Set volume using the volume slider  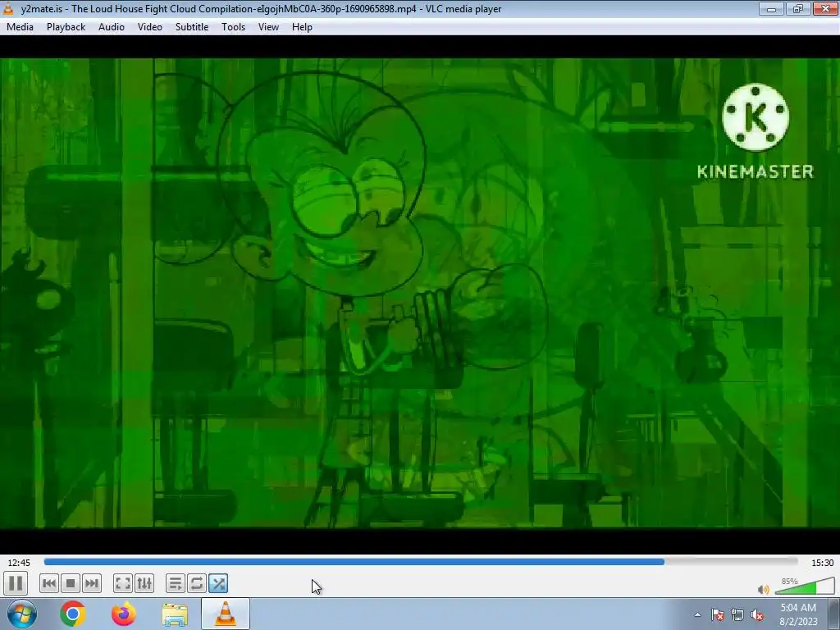pos(804,587)
